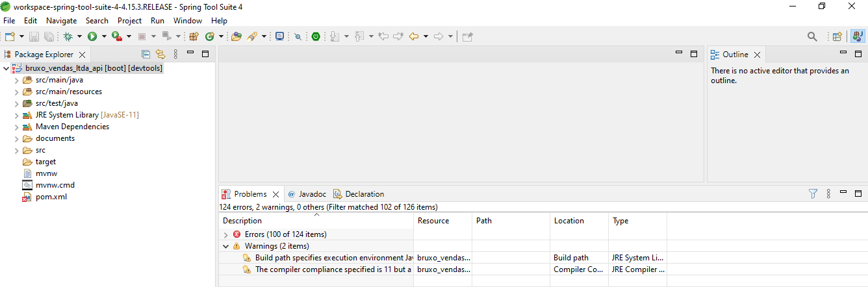Click the Problems view filter icon
868x287 pixels.
click(x=813, y=193)
